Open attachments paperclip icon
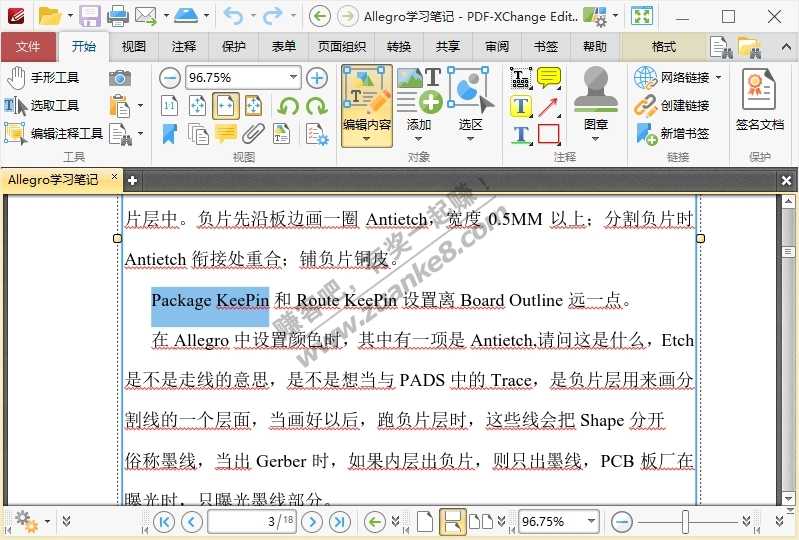The width and height of the screenshot is (799, 540). point(253,134)
